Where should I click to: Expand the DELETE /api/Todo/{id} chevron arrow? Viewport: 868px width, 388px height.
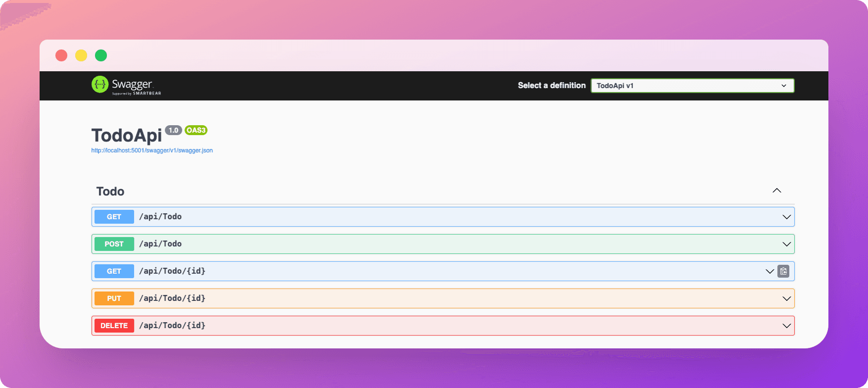(786, 326)
